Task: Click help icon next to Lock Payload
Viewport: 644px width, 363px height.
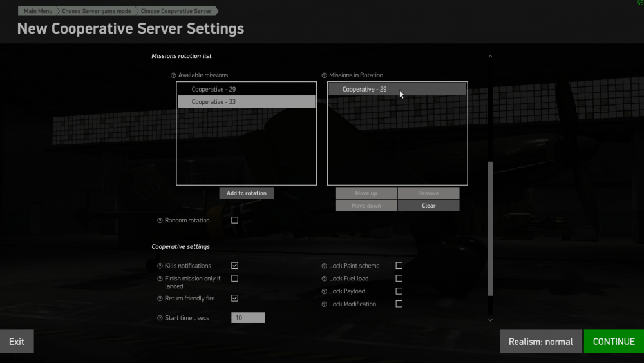Action: [x=324, y=291]
